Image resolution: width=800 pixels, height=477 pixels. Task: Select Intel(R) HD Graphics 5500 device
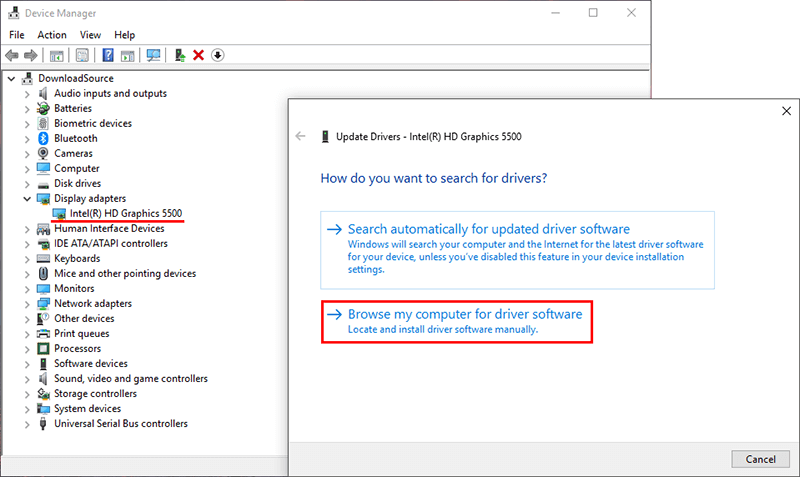coord(126,213)
